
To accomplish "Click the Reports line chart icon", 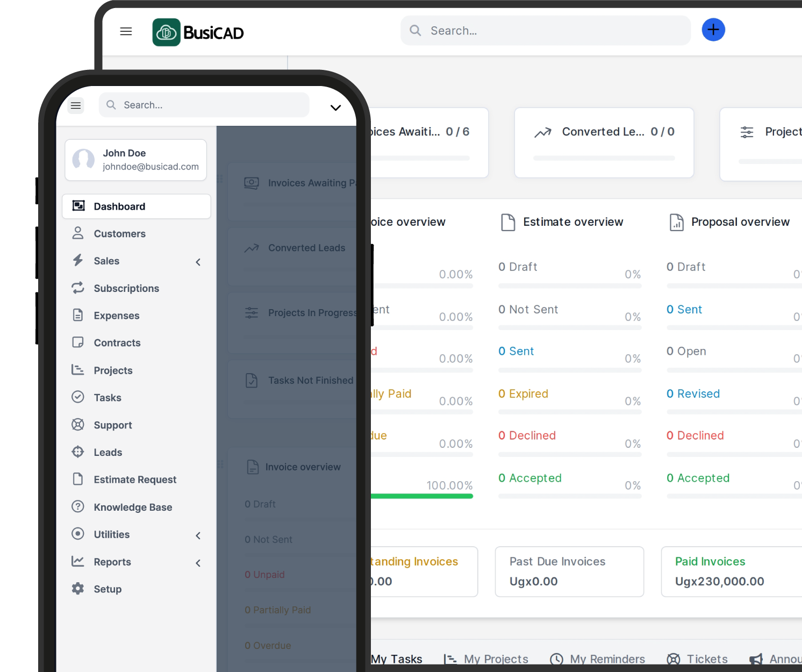I will (x=78, y=561).
